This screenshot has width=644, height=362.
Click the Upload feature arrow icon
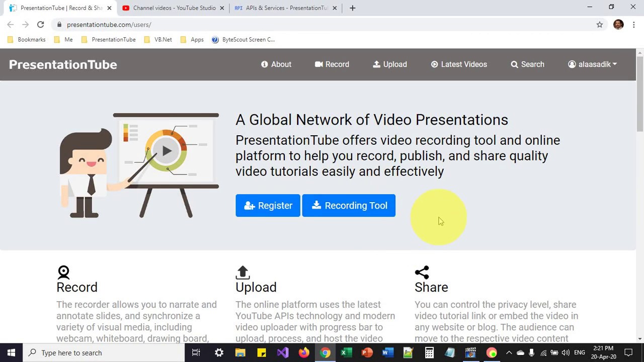[x=243, y=272]
